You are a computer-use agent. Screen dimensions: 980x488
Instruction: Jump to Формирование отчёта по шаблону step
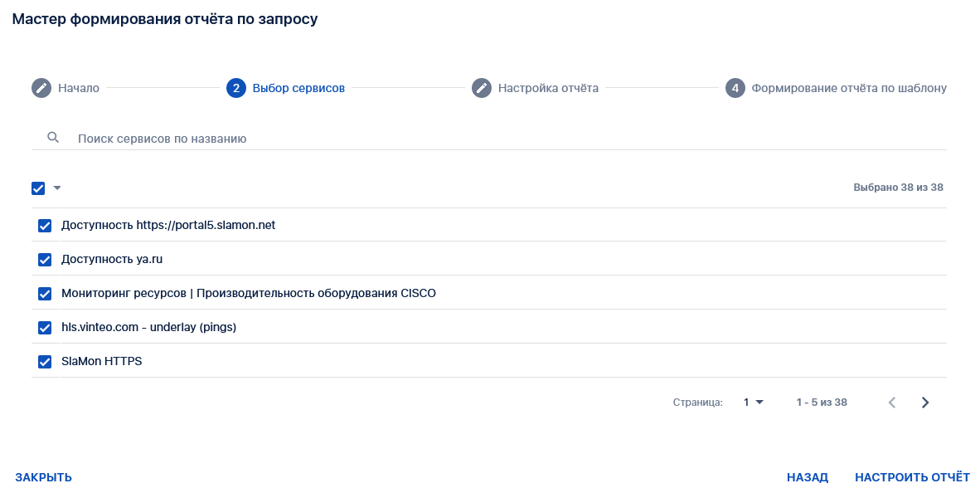click(x=848, y=88)
